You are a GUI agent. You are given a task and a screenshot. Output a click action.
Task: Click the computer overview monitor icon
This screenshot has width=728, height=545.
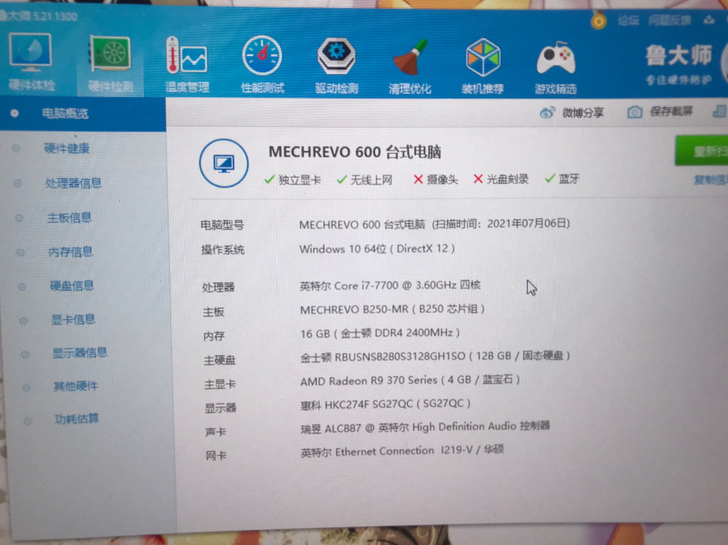pos(224,163)
